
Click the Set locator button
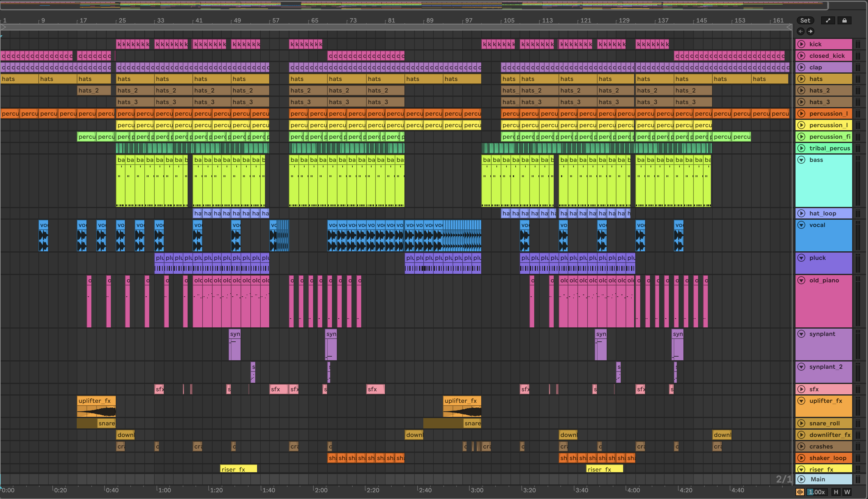coord(805,21)
